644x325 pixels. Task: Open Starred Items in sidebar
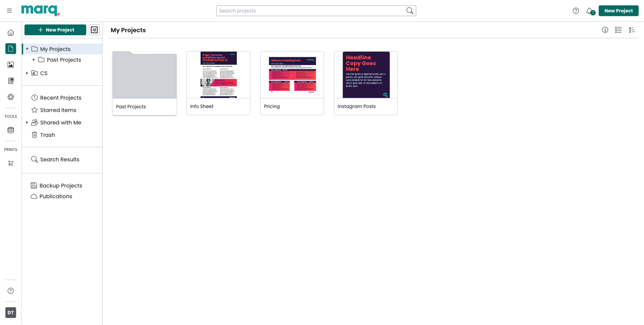(x=58, y=110)
